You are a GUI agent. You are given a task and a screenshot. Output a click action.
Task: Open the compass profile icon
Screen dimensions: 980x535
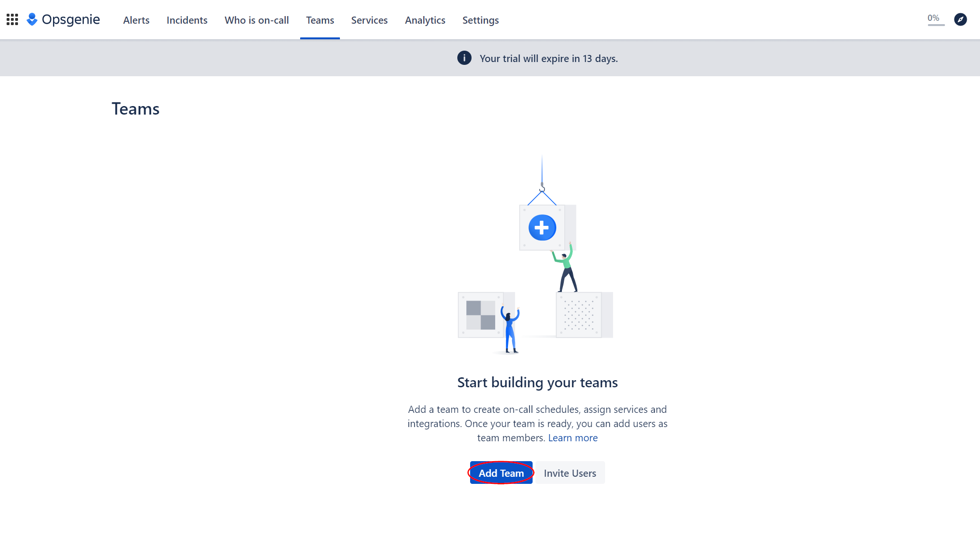[960, 19]
